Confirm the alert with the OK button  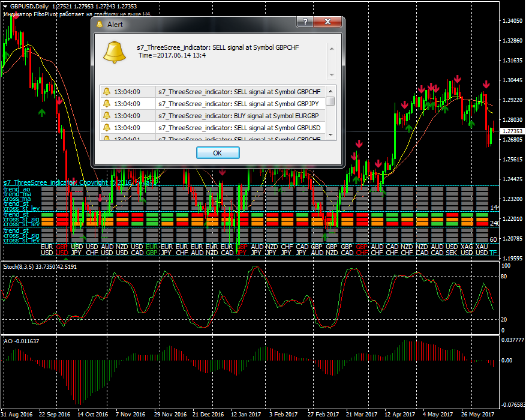pos(218,153)
